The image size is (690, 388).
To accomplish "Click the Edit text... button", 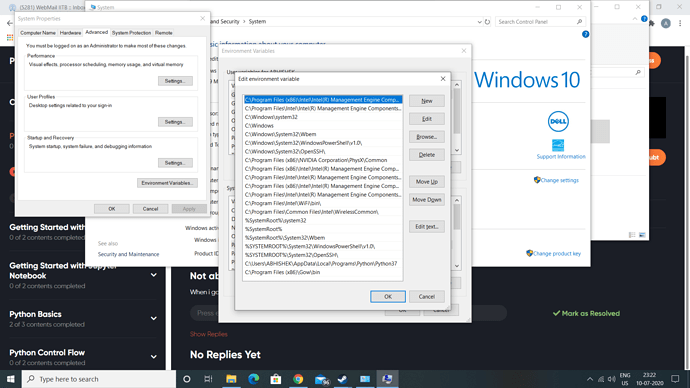I will point(426,227).
